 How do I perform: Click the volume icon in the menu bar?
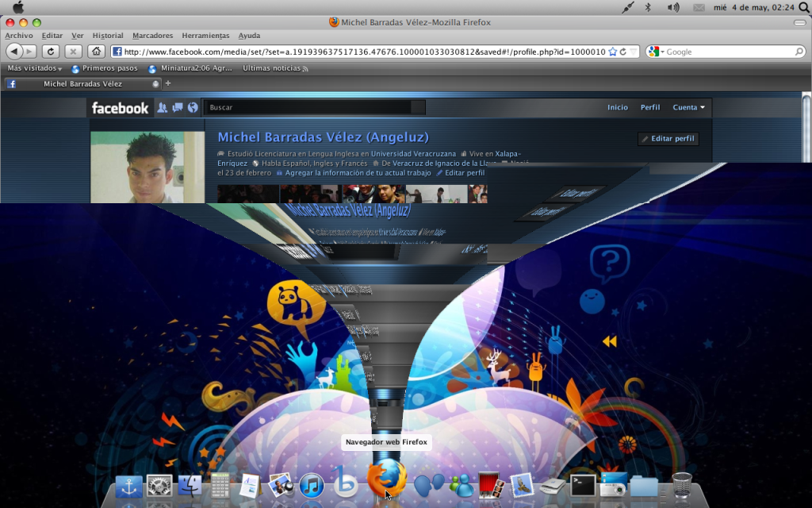[673, 7]
